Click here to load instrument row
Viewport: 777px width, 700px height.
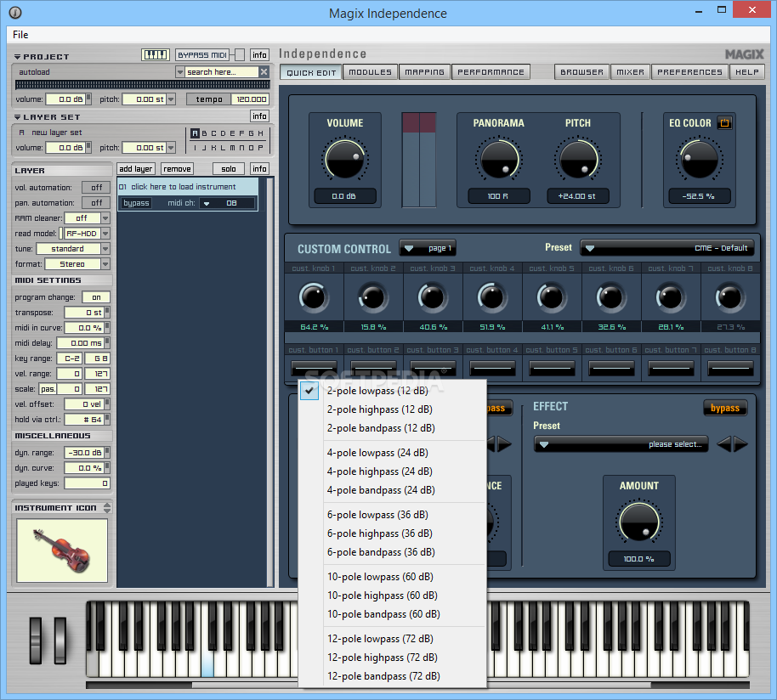(x=188, y=187)
